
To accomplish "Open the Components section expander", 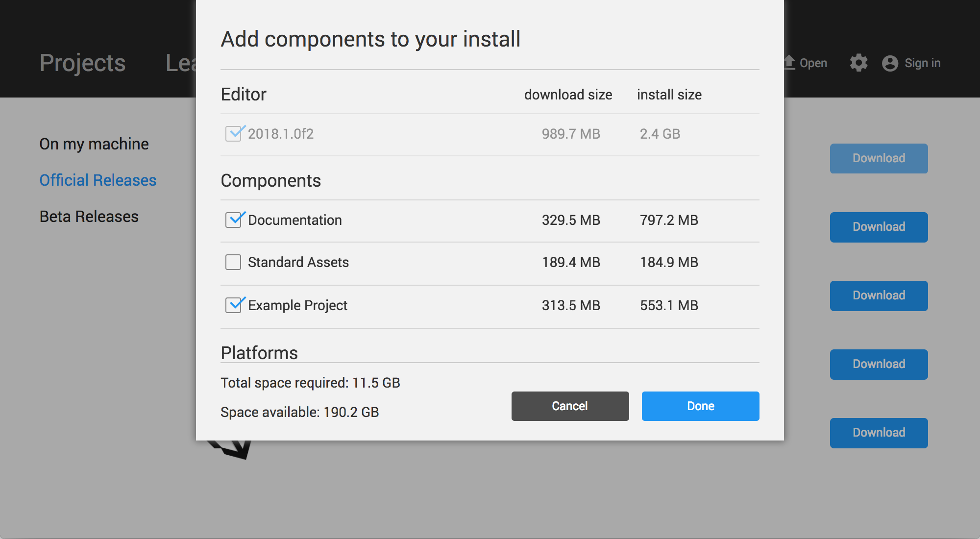I will click(271, 180).
